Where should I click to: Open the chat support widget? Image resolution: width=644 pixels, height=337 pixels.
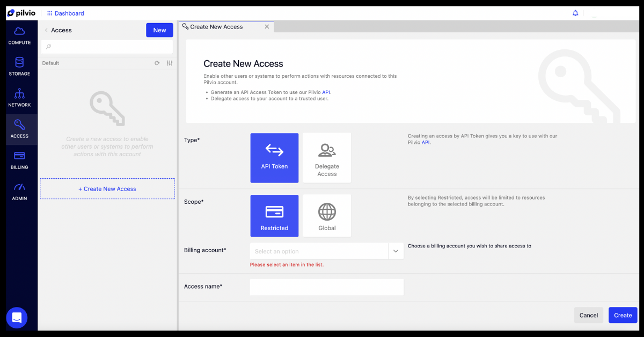pos(17,318)
